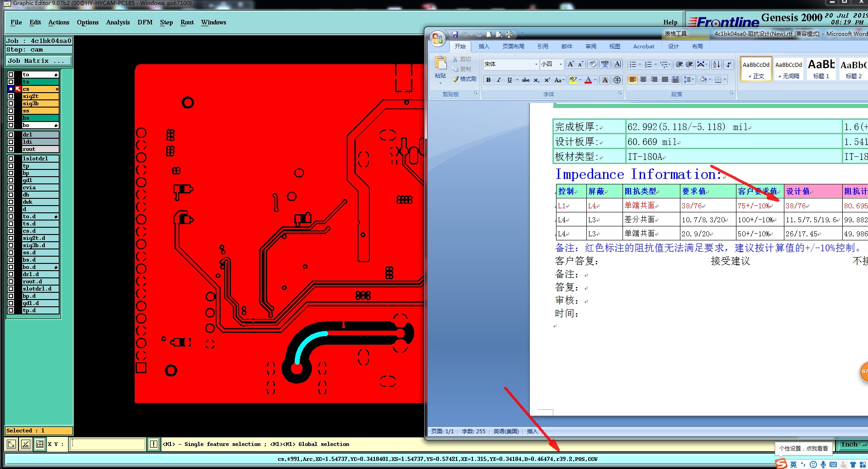Click the enclosed character icon in Word
Viewport: 868px width, 469px height.
tap(617, 80)
